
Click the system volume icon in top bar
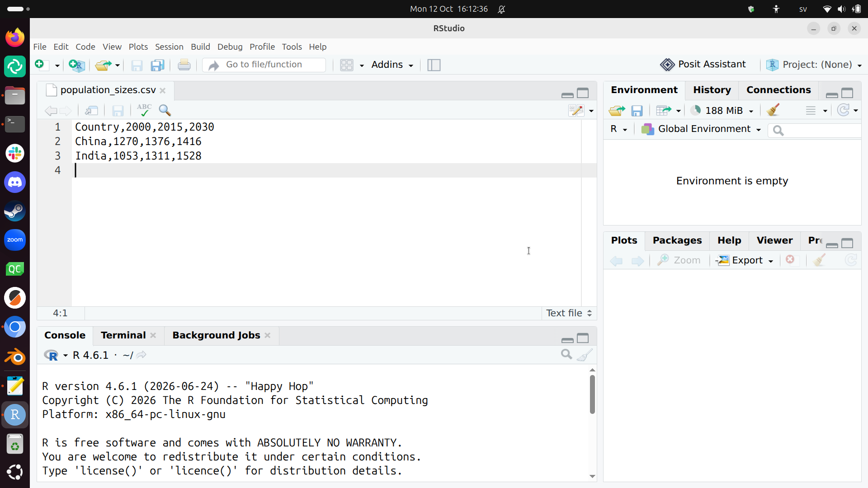tap(841, 9)
